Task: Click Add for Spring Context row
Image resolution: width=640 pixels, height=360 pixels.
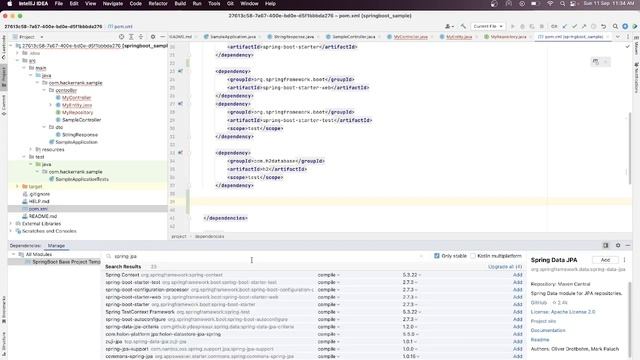Action: coord(518,275)
